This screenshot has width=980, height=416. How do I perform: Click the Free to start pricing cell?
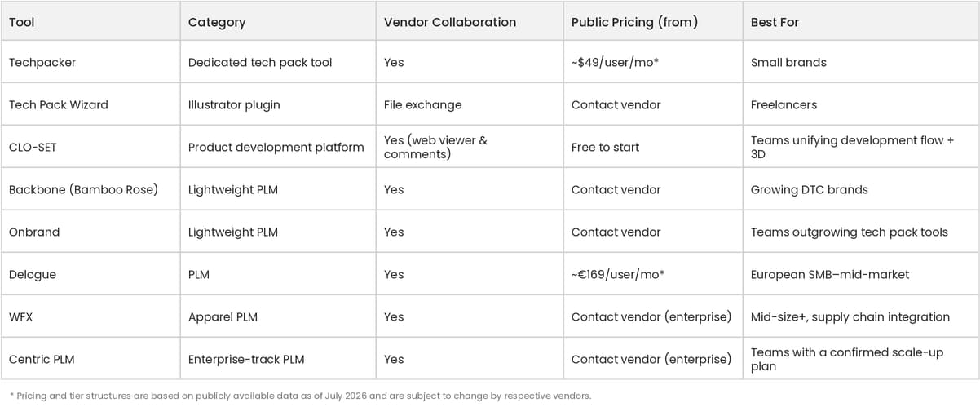(653, 147)
